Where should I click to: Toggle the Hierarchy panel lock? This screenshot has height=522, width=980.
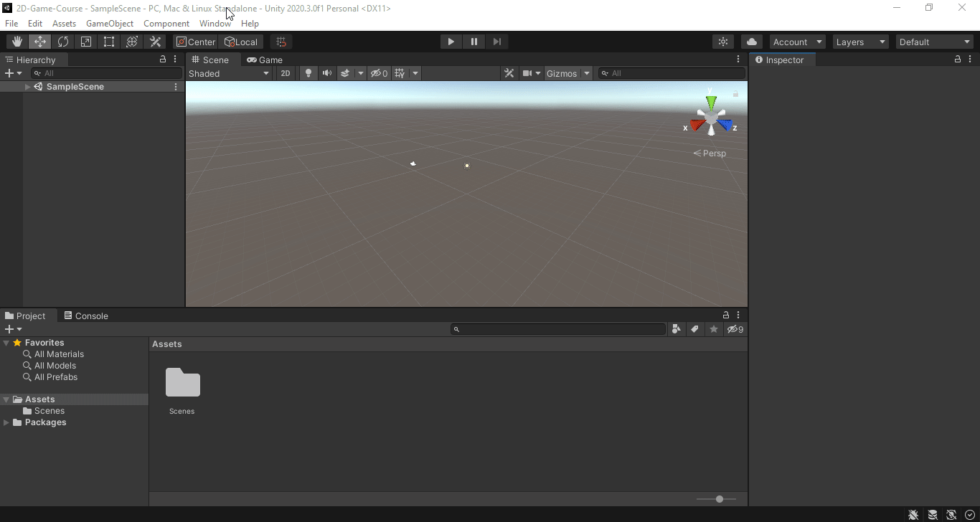click(x=163, y=60)
